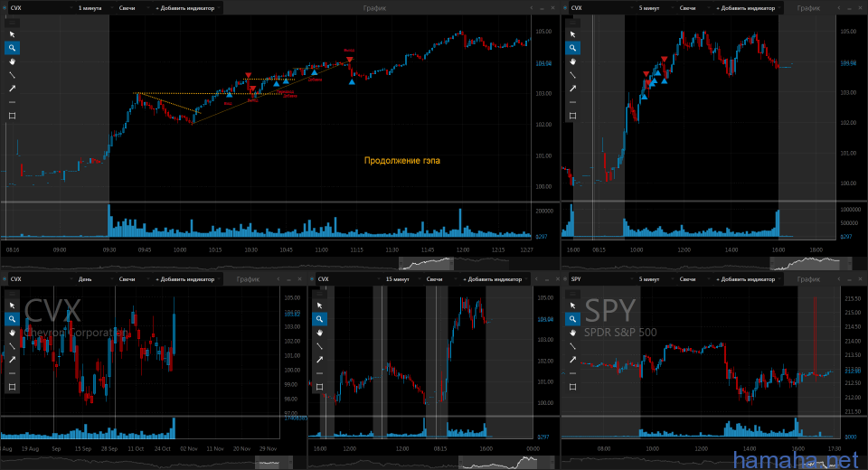Open the 'День' timeframe dropdown
The image size is (868, 470).
[95, 279]
